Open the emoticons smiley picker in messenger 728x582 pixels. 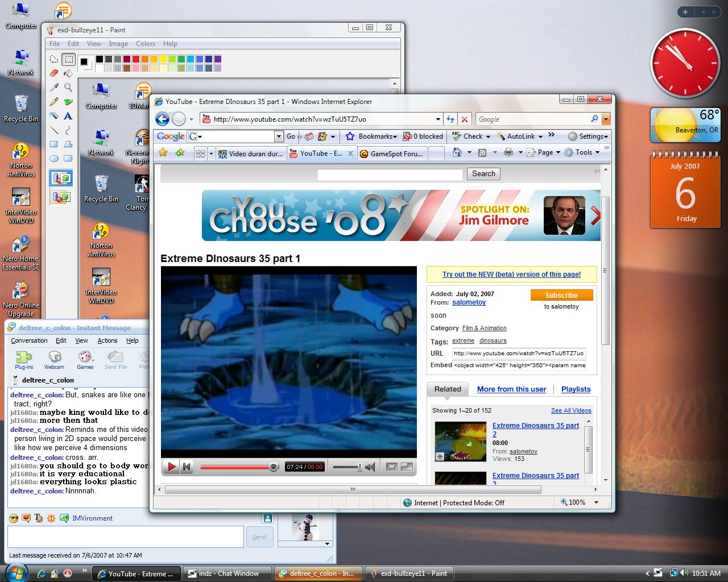click(14, 518)
